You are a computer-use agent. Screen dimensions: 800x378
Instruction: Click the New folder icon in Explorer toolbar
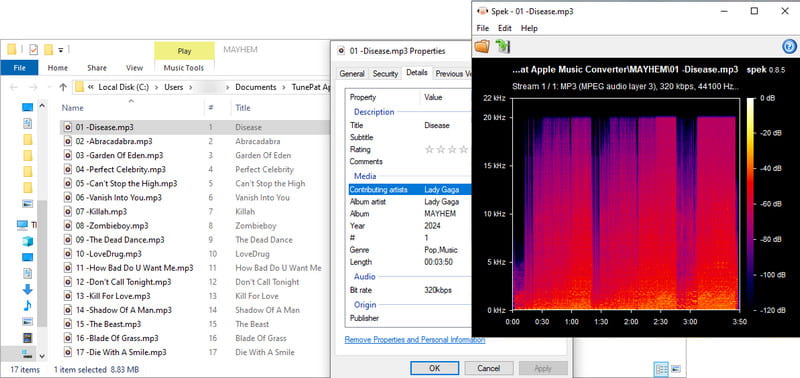pyautogui.click(x=48, y=49)
